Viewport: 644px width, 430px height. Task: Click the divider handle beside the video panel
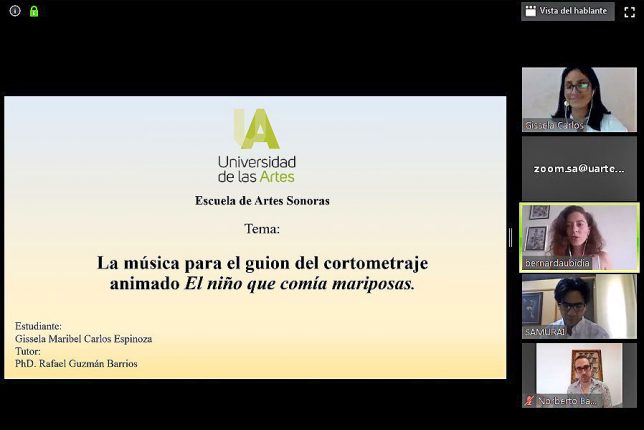510,237
